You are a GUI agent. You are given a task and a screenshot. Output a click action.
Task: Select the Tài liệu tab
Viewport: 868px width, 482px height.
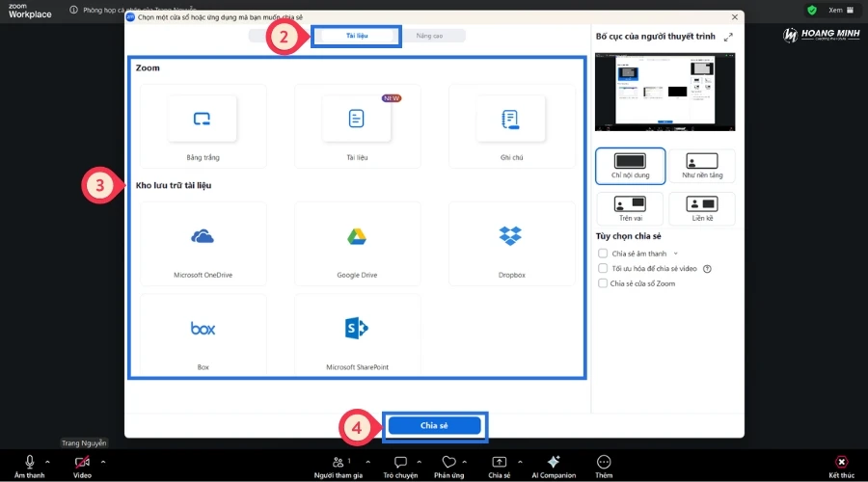pyautogui.click(x=357, y=36)
